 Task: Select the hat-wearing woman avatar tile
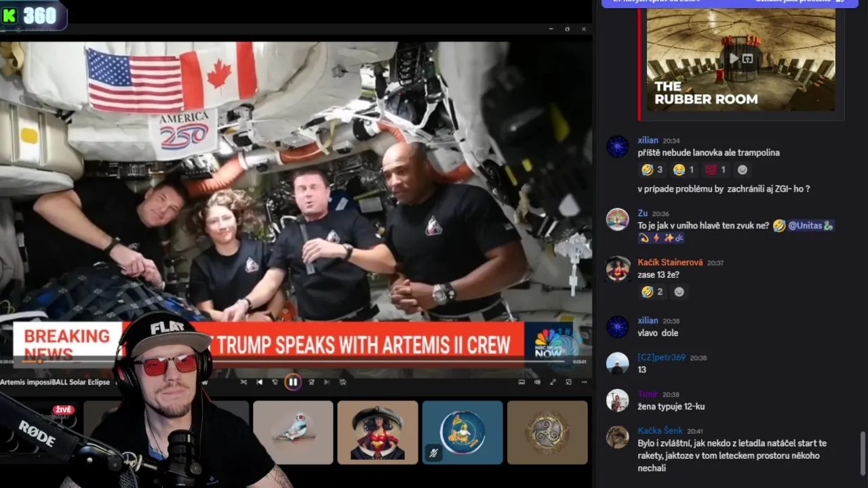click(378, 432)
